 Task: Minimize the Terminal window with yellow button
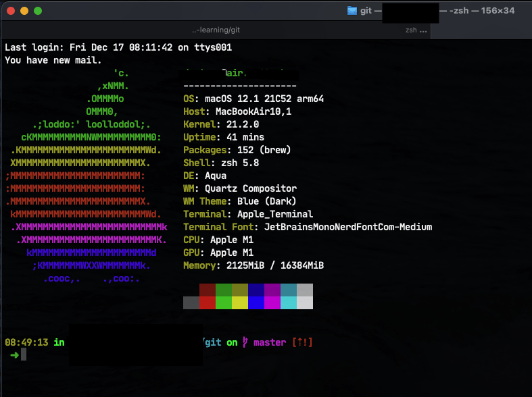(24, 11)
